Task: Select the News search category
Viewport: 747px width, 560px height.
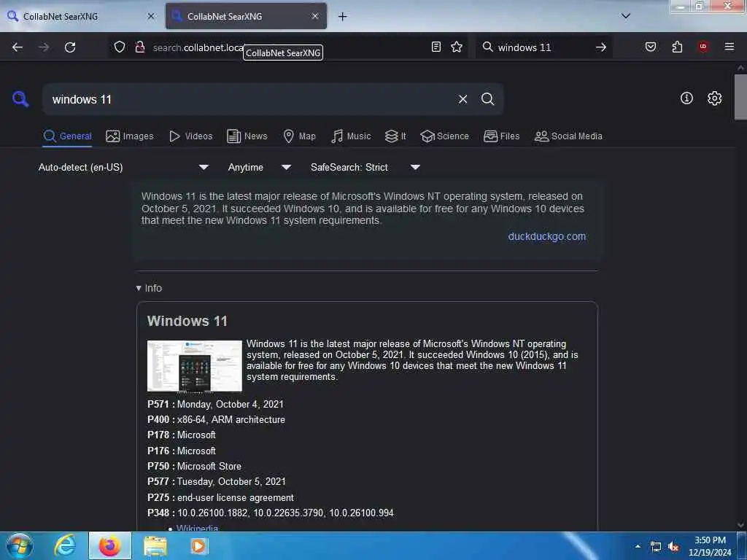Action: [x=247, y=136]
